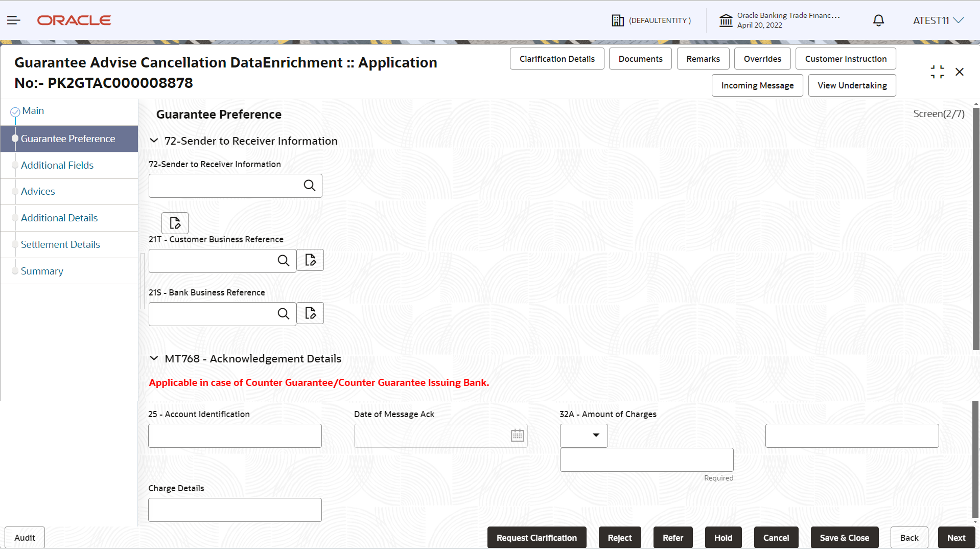Open edit icon for 21S Bank Business Reference
The width and height of the screenshot is (980, 549).
click(x=310, y=313)
